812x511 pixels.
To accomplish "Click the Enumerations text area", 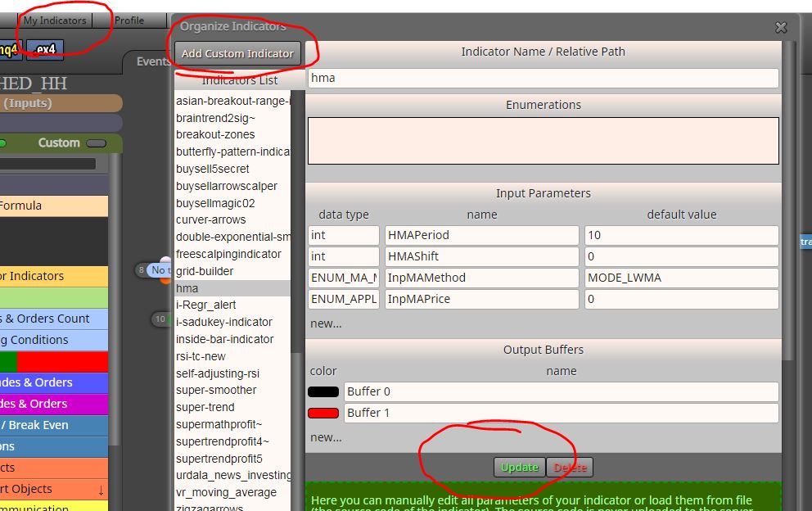I will (x=544, y=141).
